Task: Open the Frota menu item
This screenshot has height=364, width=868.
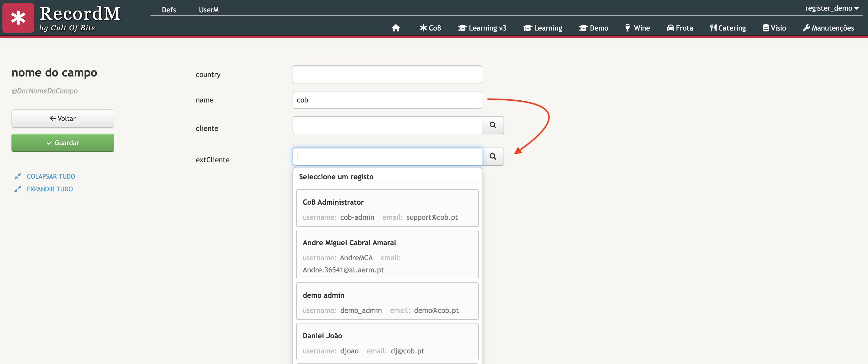Action: click(680, 28)
